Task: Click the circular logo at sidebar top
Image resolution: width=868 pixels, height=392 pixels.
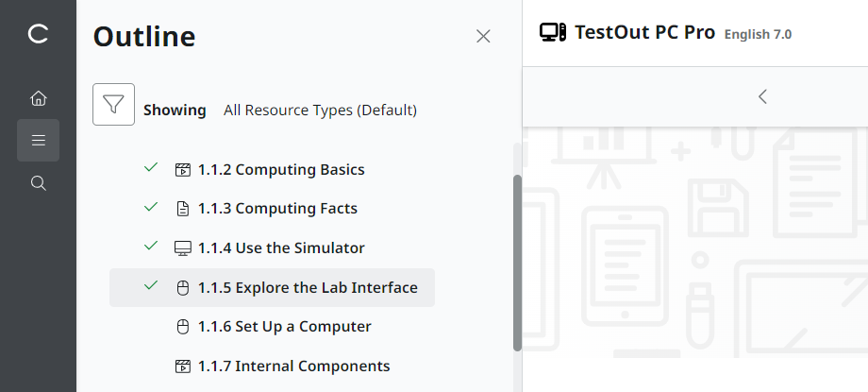Action: pyautogui.click(x=38, y=34)
